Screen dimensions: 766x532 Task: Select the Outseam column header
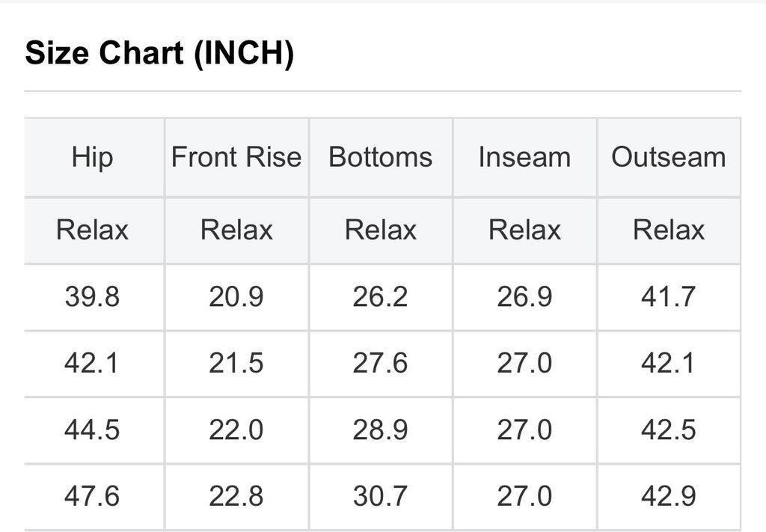tap(669, 157)
